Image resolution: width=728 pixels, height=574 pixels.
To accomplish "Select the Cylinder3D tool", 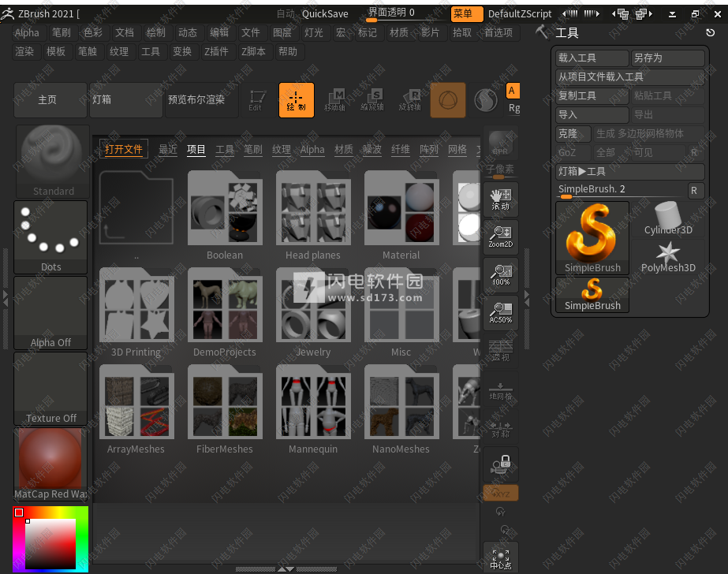I will coord(668,218).
